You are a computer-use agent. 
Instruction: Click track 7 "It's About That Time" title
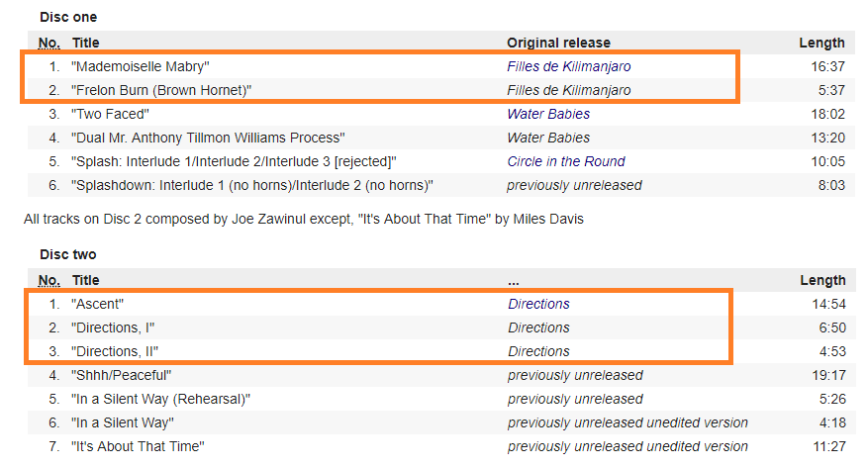tap(138, 446)
